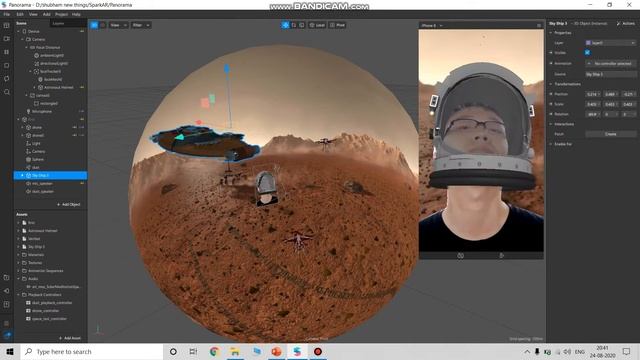Select space_taxi_controller asset

tap(46, 318)
